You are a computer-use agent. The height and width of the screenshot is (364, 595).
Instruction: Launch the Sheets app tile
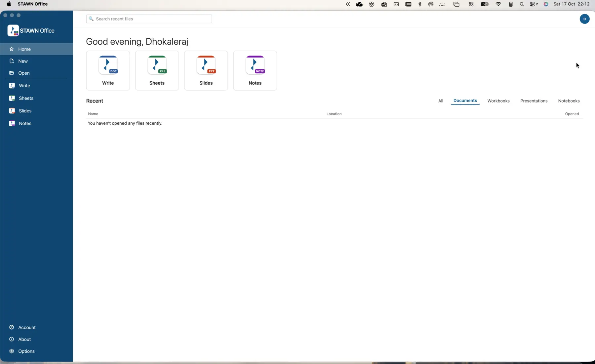(x=157, y=70)
